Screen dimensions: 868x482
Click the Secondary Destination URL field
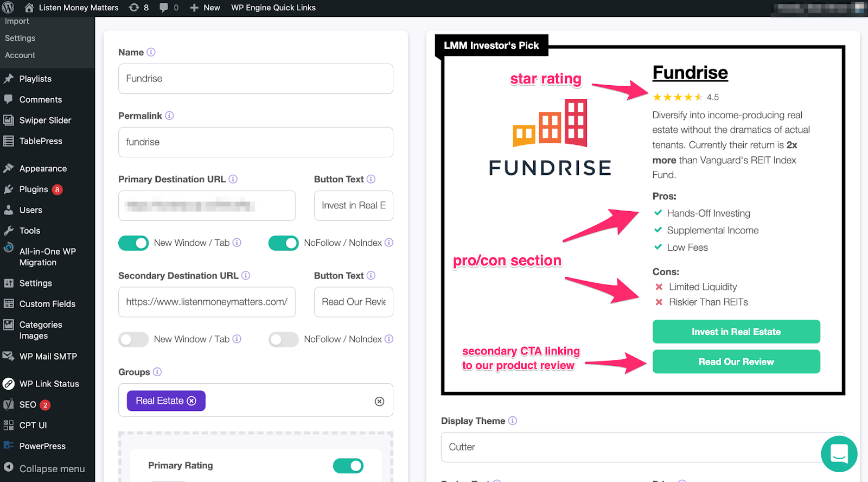pyautogui.click(x=207, y=302)
